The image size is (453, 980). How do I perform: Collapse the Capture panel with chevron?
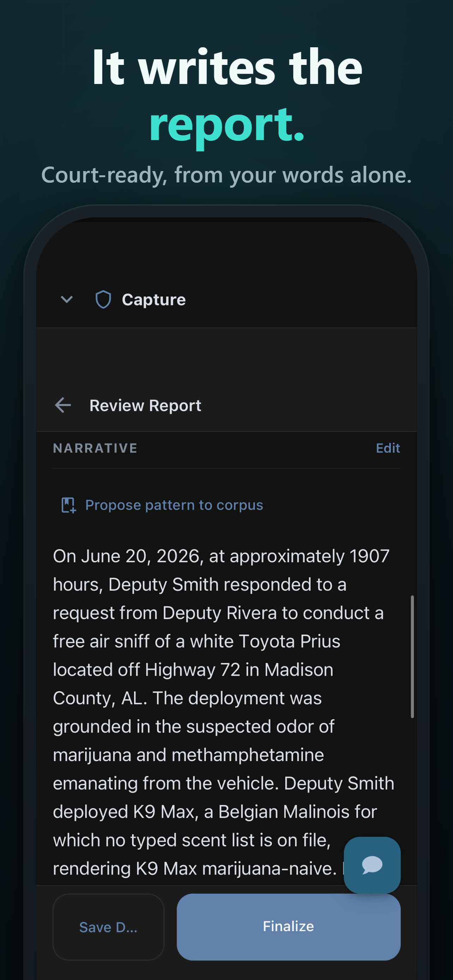tap(67, 300)
